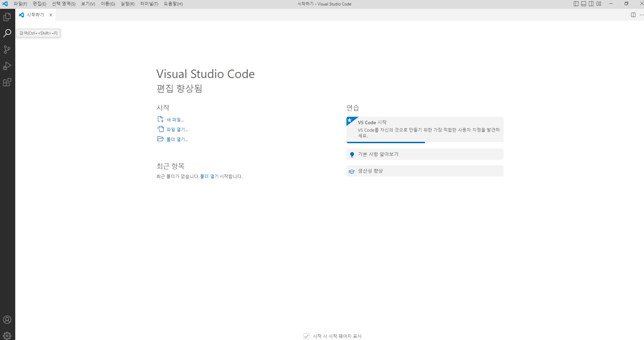Click the 폴더 열기... link

pos(177,139)
